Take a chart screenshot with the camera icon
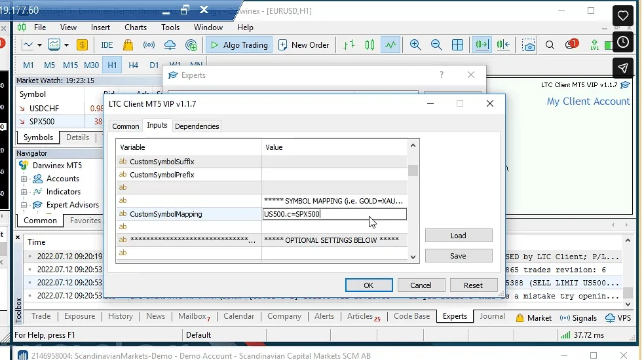This screenshot has height=360, width=644. [528, 45]
